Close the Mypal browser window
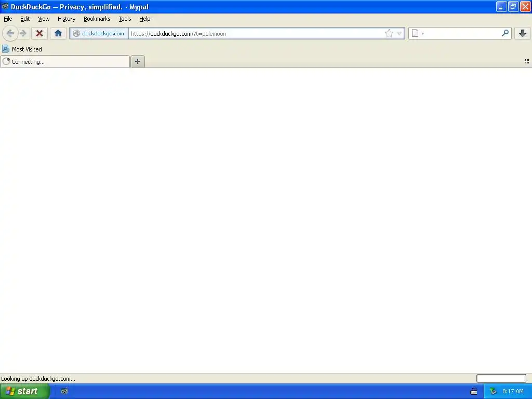The width and height of the screenshot is (532, 399). tap(526, 6)
